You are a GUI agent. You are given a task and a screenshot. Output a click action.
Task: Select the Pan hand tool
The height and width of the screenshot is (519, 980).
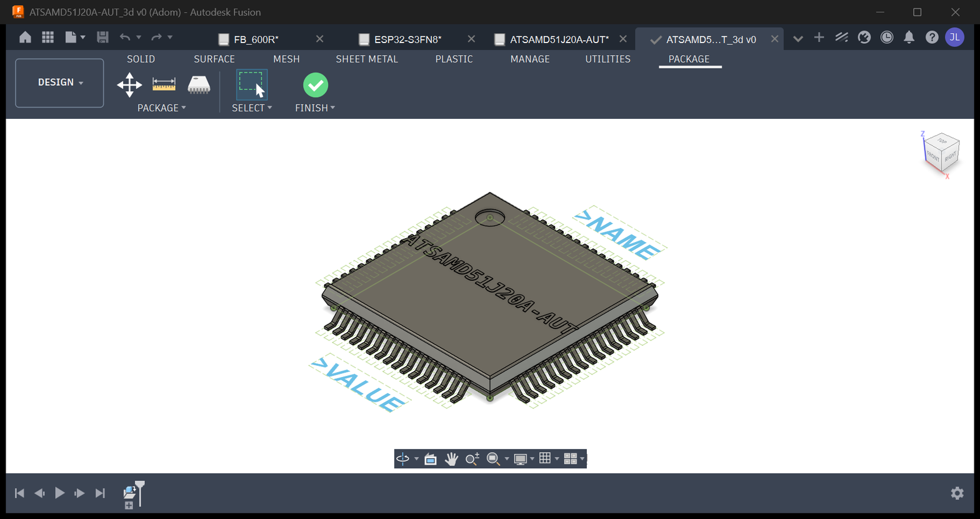(451, 459)
